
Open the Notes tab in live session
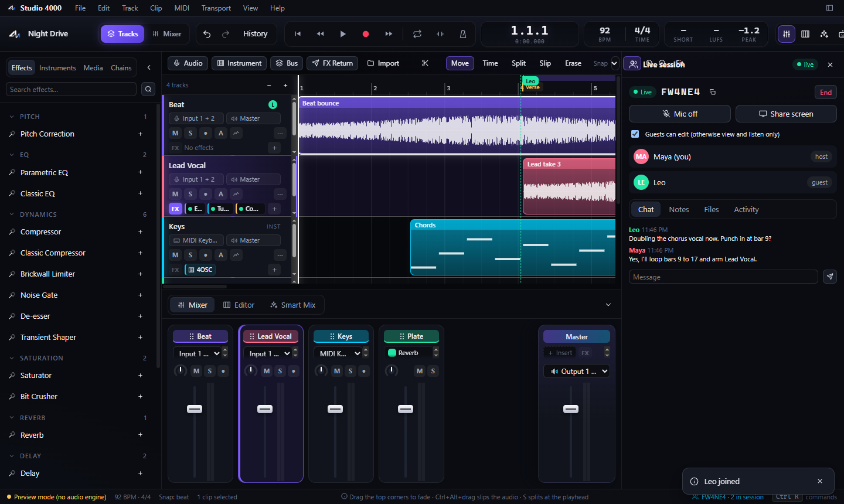[679, 209]
